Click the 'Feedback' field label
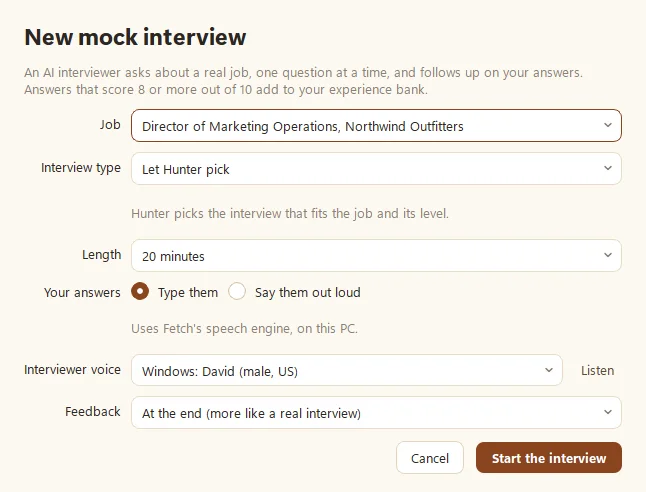Screen dimensions: 646x492 click(93, 412)
